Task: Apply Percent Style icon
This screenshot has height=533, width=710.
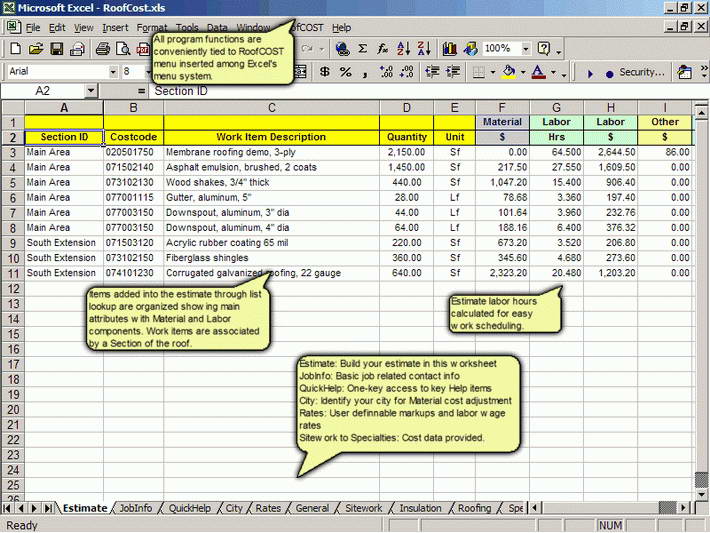Action: click(x=345, y=72)
